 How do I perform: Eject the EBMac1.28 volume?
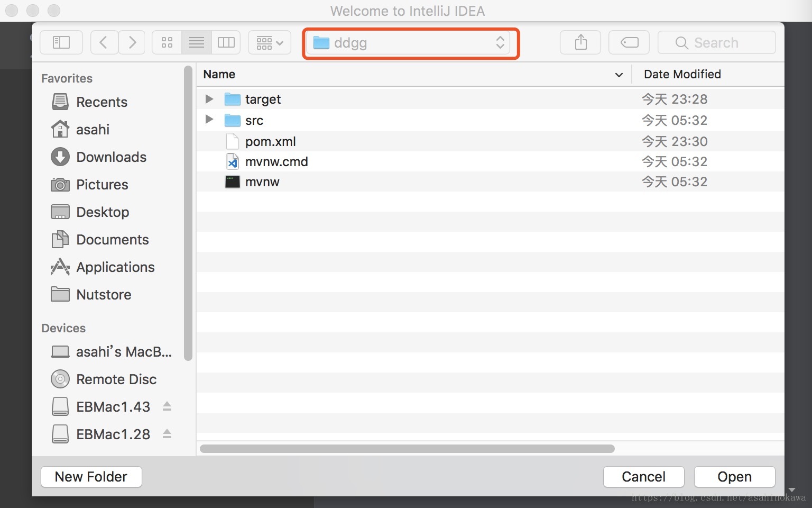pyautogui.click(x=167, y=434)
